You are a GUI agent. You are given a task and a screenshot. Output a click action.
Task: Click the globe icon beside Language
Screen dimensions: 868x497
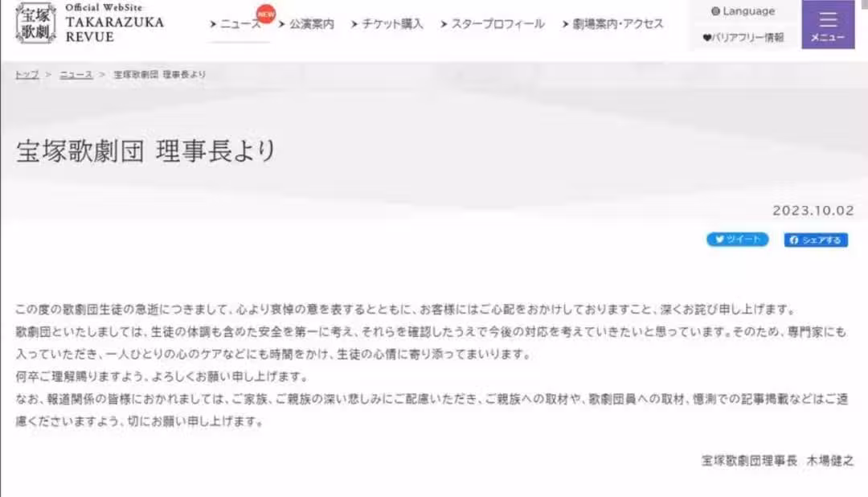tap(715, 11)
